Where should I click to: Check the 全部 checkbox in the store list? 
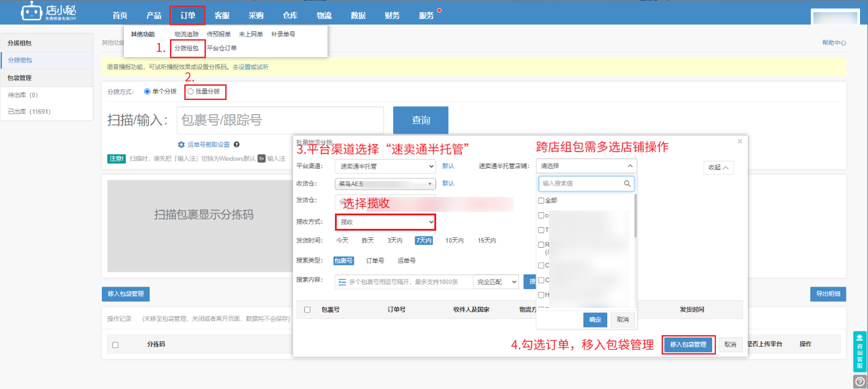(x=541, y=201)
